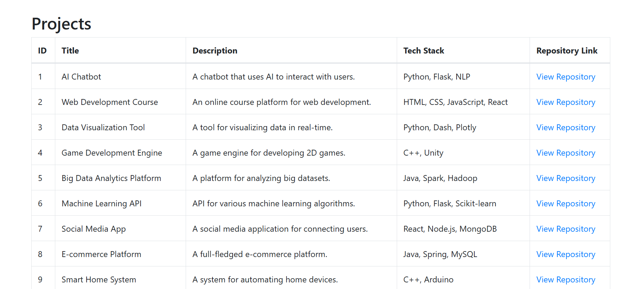Open View Repository for E-commerce Platform
This screenshot has width=644, height=289.
566,254
